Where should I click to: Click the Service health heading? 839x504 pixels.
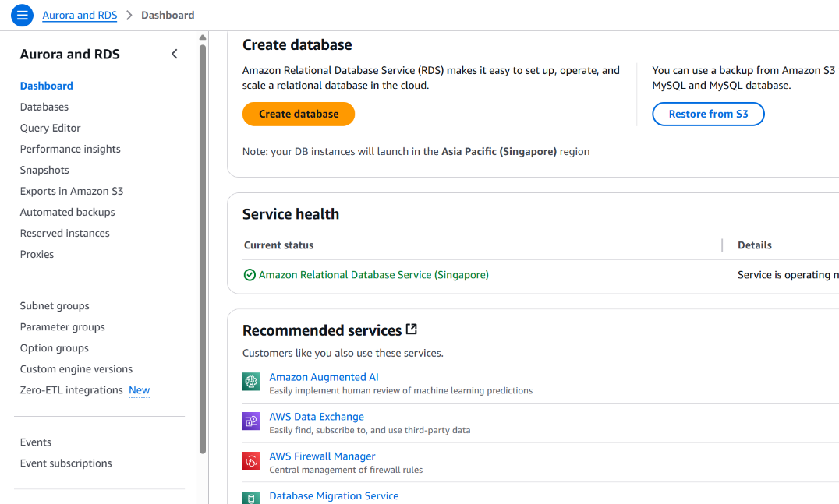point(291,214)
